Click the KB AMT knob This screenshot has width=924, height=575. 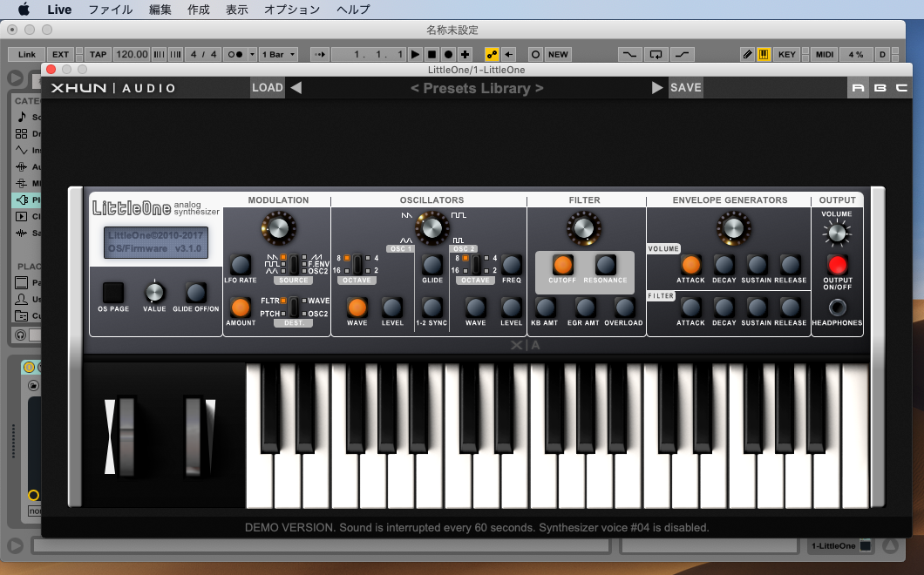click(545, 308)
